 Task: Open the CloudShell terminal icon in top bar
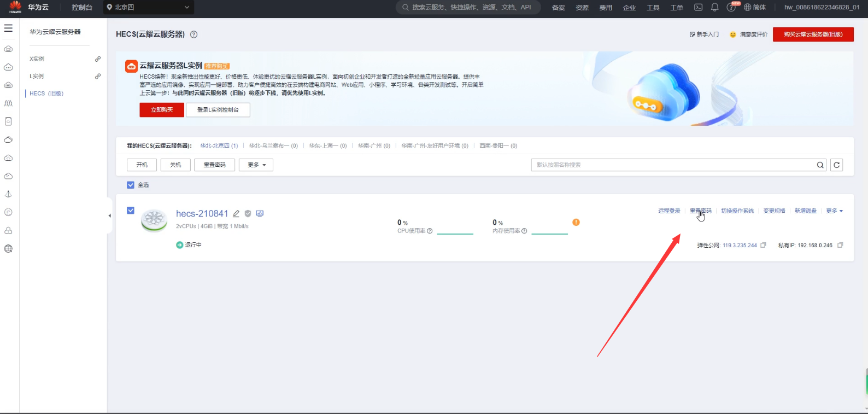coord(698,7)
